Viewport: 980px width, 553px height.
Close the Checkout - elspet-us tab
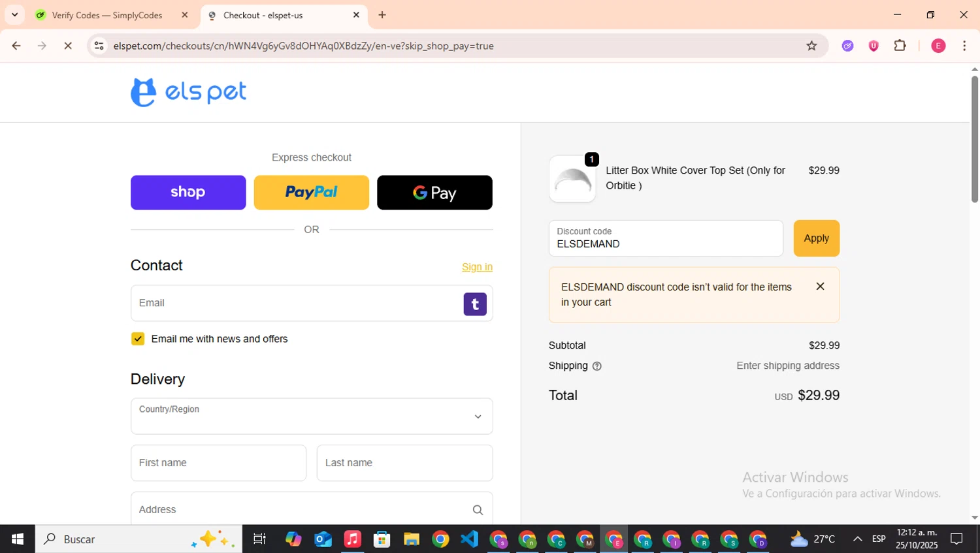(x=356, y=15)
